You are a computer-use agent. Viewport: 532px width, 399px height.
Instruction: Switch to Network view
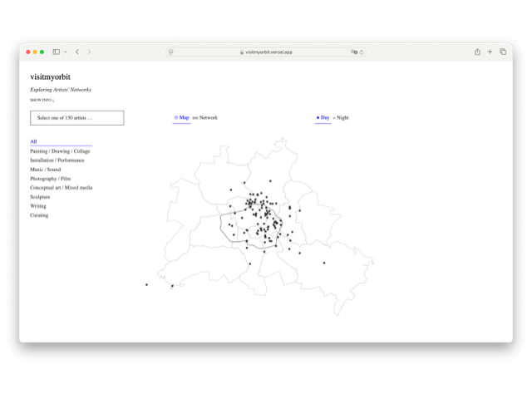click(205, 118)
